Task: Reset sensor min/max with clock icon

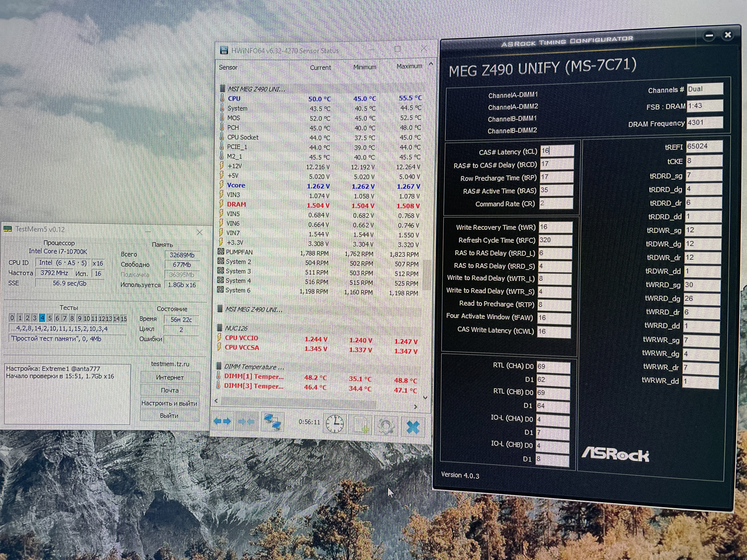Action: pos(335,424)
